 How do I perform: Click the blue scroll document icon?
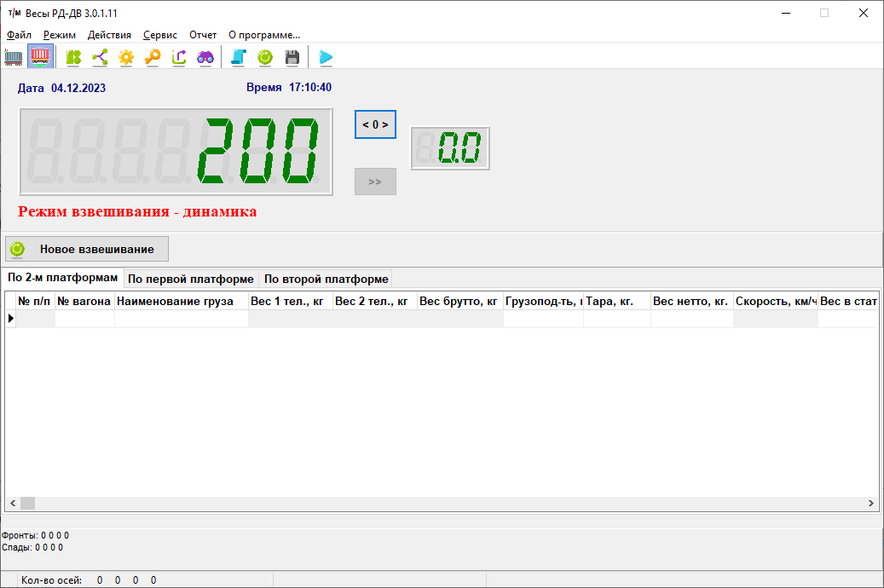(239, 57)
